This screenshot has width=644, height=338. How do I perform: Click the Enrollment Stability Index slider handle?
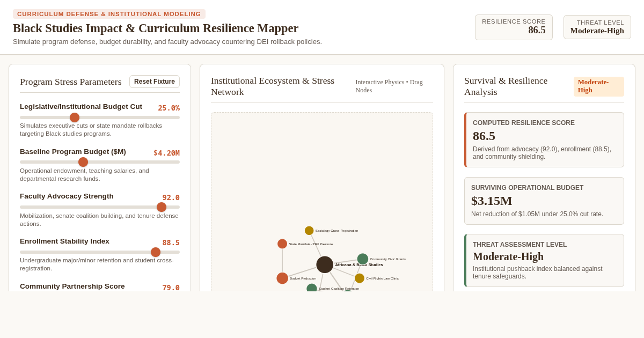point(156,252)
